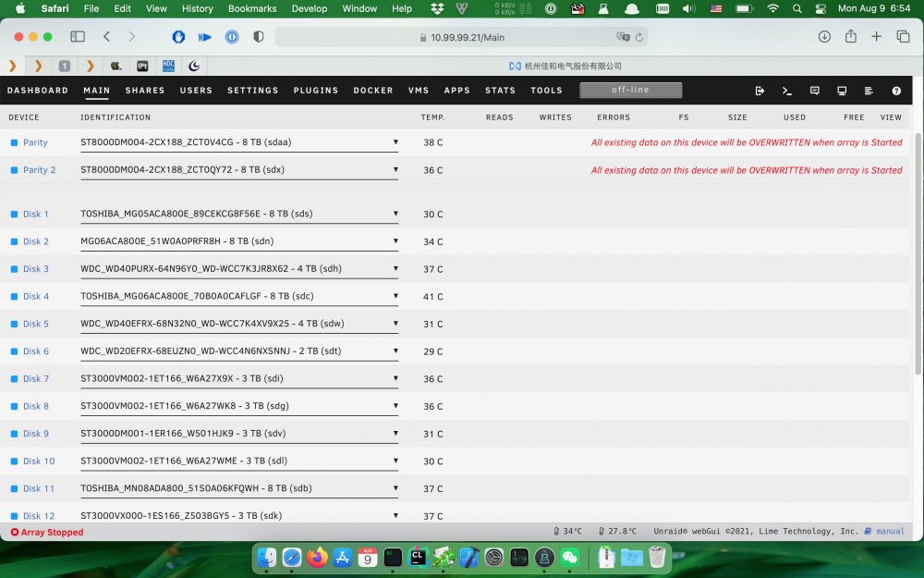Open the SETTINGS tab

click(253, 91)
